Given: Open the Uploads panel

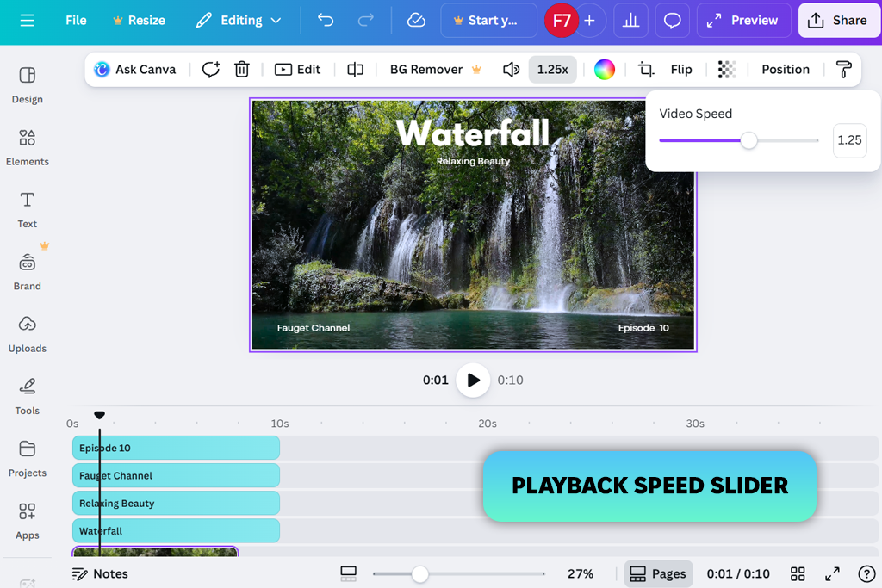Looking at the screenshot, I should point(27,335).
